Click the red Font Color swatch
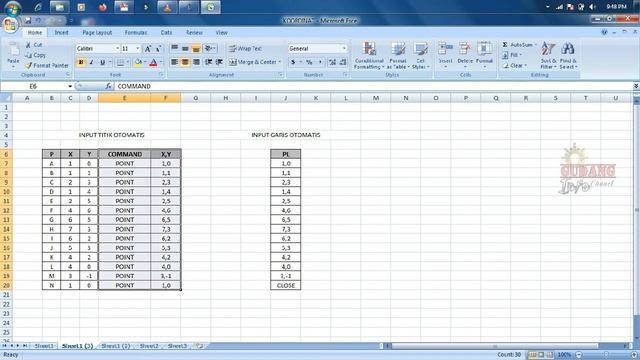Image resolution: width=640 pixels, height=360 pixels. pos(153,62)
